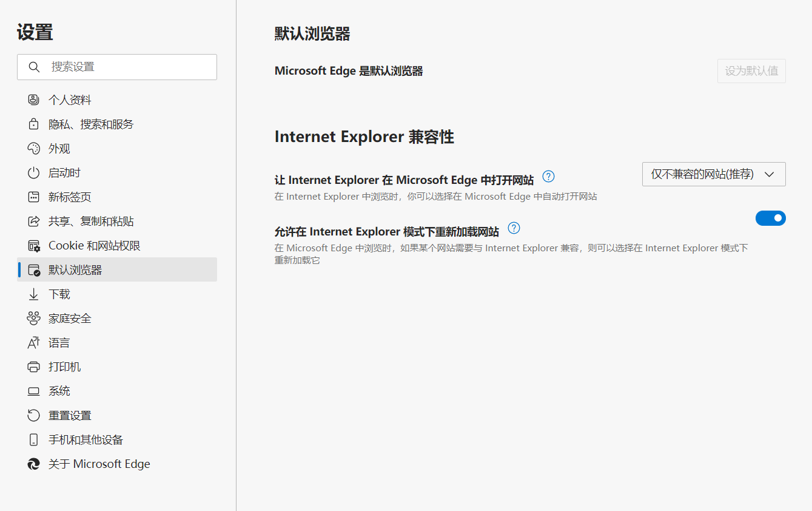This screenshot has width=812, height=511.
Task: Open the 仅不兼容的网站(推荐) dropdown
Action: click(x=713, y=174)
